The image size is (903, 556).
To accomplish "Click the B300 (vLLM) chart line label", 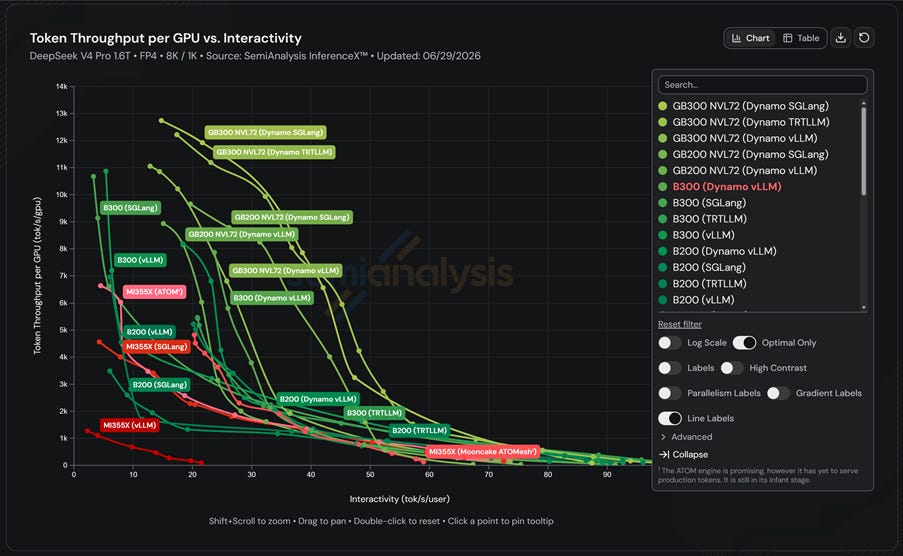I will [141, 260].
